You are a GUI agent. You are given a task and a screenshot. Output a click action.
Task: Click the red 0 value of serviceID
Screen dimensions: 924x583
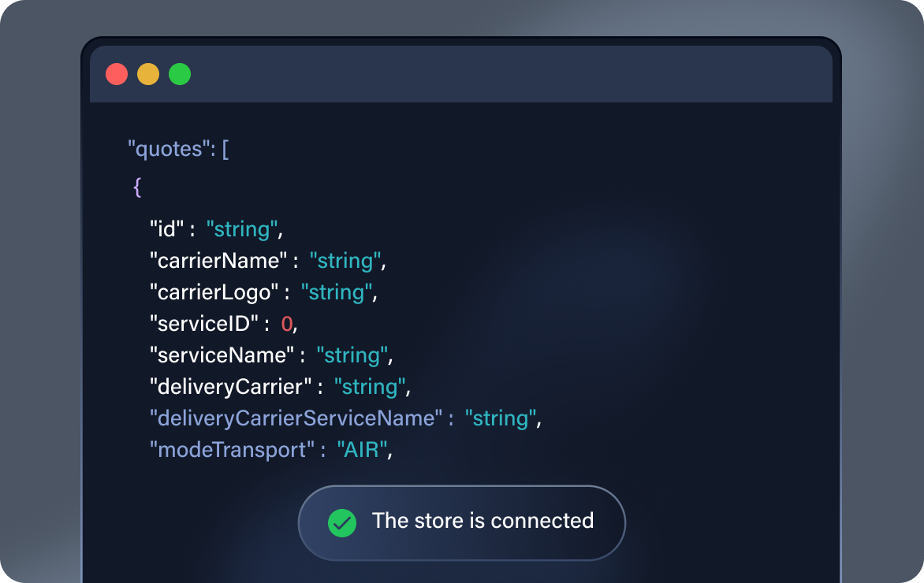287,324
